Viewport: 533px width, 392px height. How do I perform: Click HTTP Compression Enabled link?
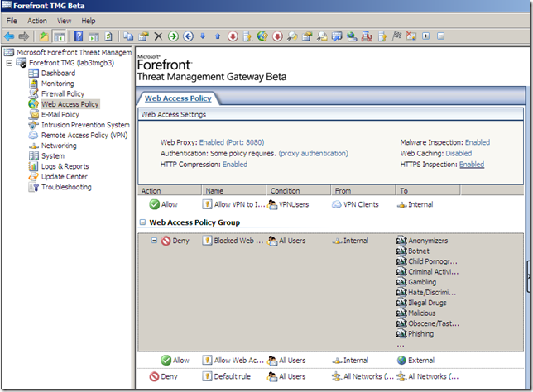point(235,165)
